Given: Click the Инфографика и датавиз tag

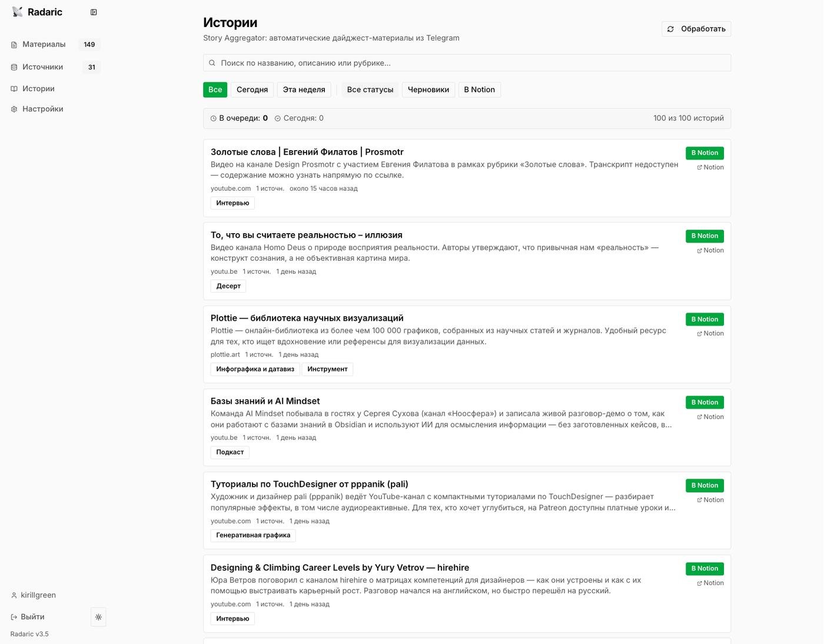Looking at the screenshot, I should [x=255, y=369].
